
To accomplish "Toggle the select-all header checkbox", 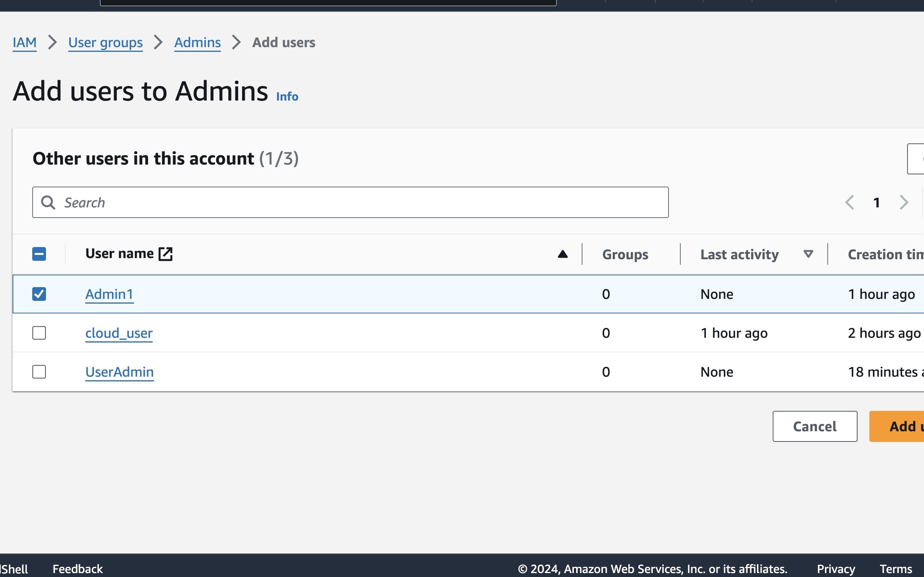I will pos(39,254).
